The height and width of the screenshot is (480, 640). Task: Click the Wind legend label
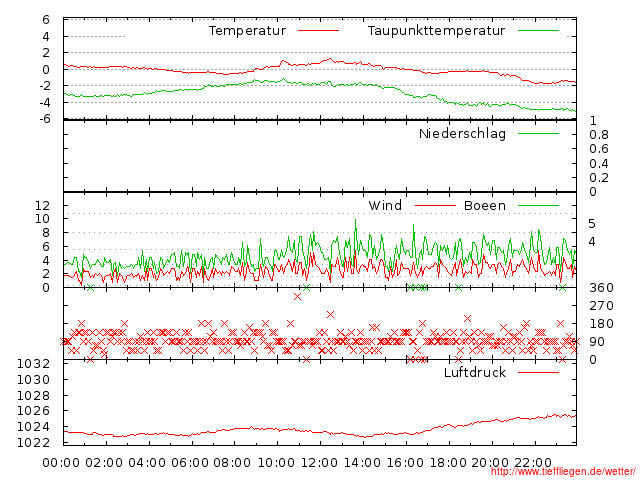tap(385, 206)
